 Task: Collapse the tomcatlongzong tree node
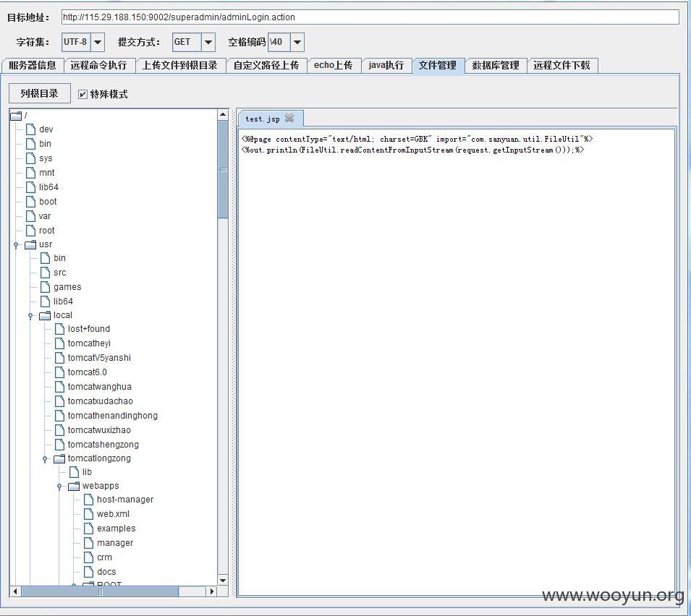45,459
